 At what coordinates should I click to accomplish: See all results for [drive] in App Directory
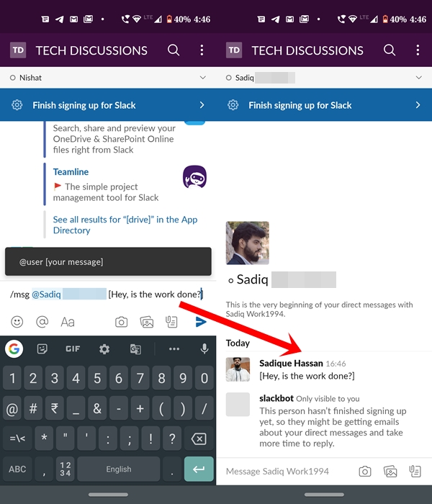pyautogui.click(x=125, y=225)
